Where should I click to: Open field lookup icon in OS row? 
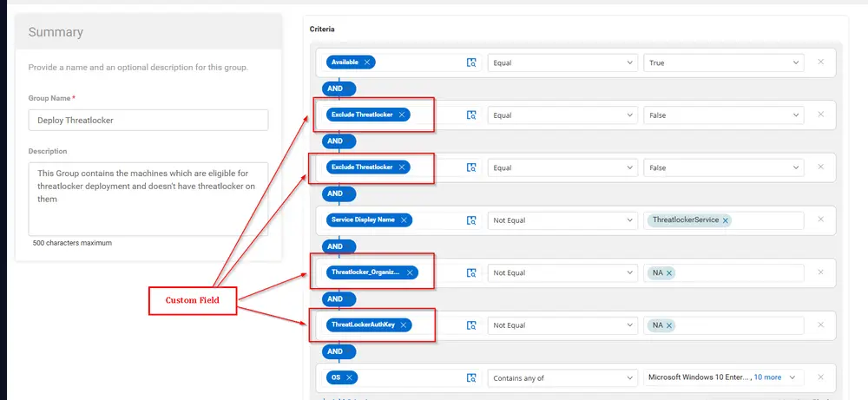coord(471,377)
